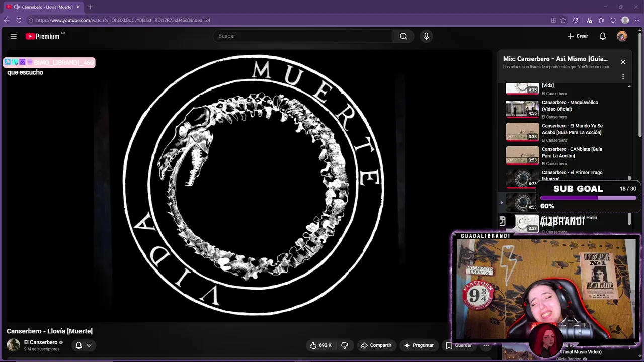Image resolution: width=644 pixels, height=362 pixels.
Task: Open browser extensions puzzle icon
Action: [577, 20]
